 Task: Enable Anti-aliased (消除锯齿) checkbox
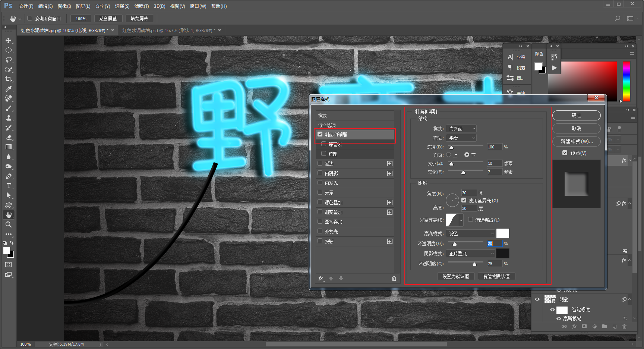point(471,220)
